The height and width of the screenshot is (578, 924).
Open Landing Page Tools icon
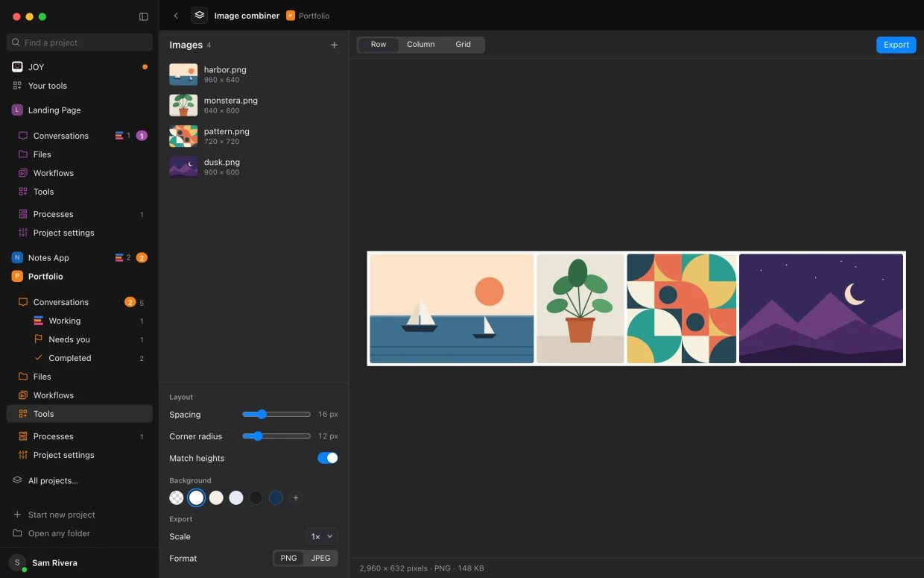[23, 192]
